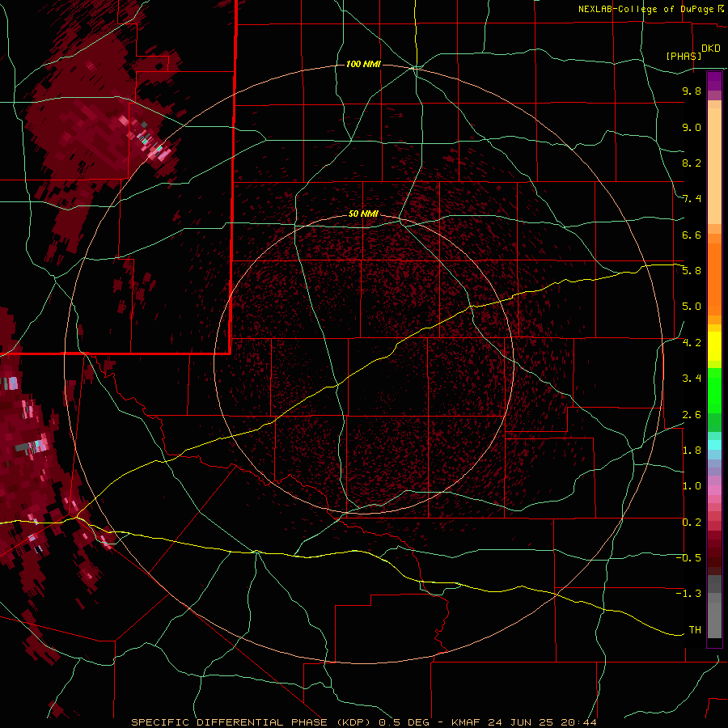Click the Specific Differential Phase caption at bottom
The image size is (728, 728).
(363, 722)
